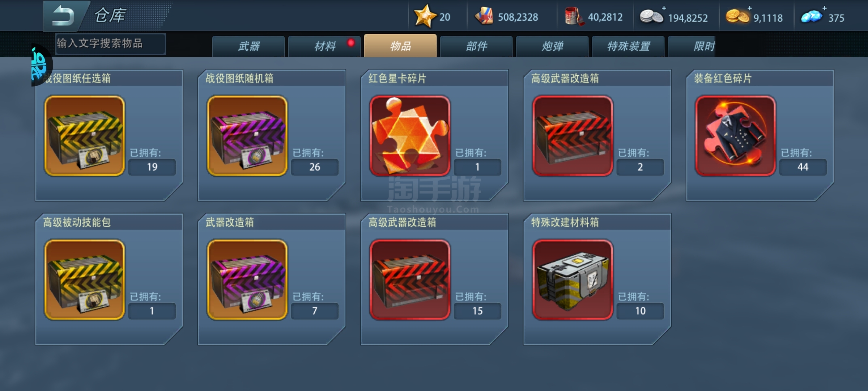Open the 战役图纸任选箱 crate icon
This screenshot has height=391, width=868.
coord(85,136)
